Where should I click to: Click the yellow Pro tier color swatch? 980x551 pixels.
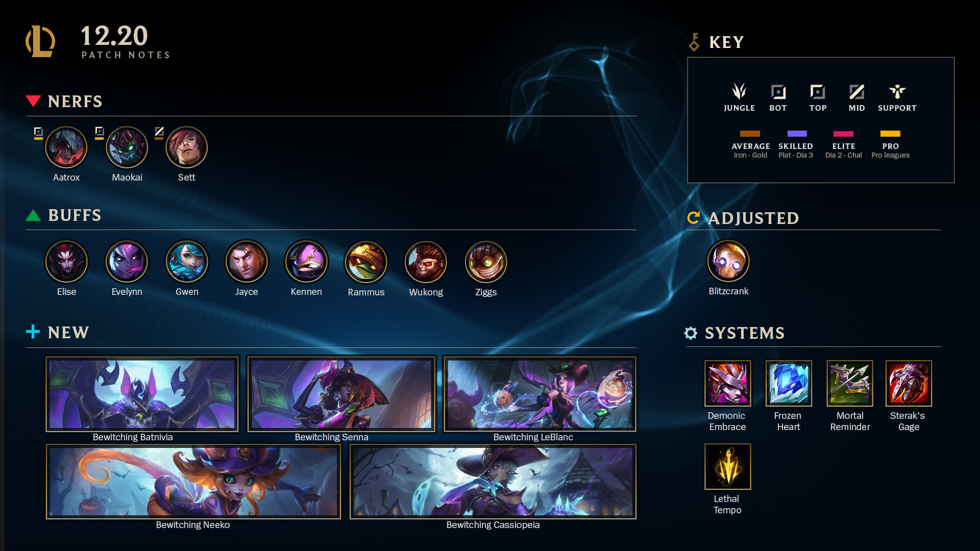pos(890,134)
